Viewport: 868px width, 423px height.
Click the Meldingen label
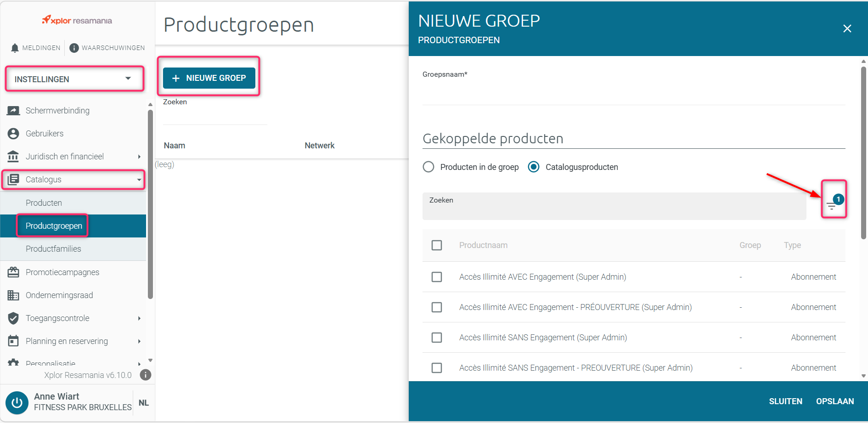pyautogui.click(x=41, y=48)
